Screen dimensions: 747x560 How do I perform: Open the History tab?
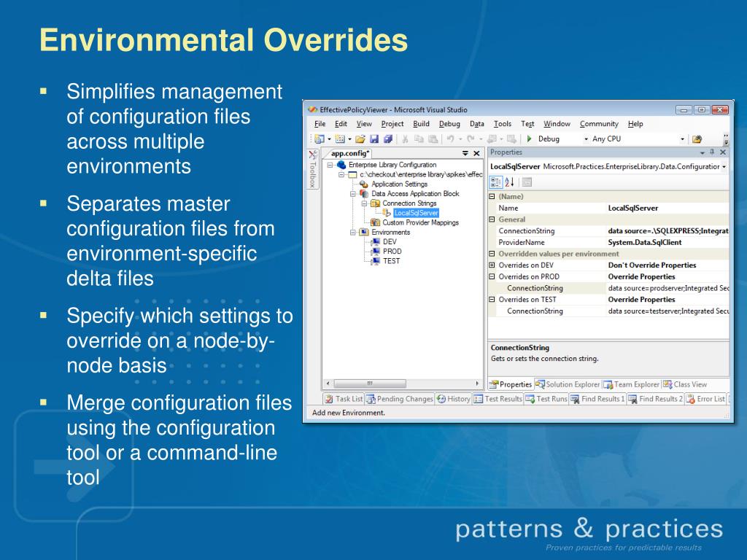pyautogui.click(x=454, y=399)
